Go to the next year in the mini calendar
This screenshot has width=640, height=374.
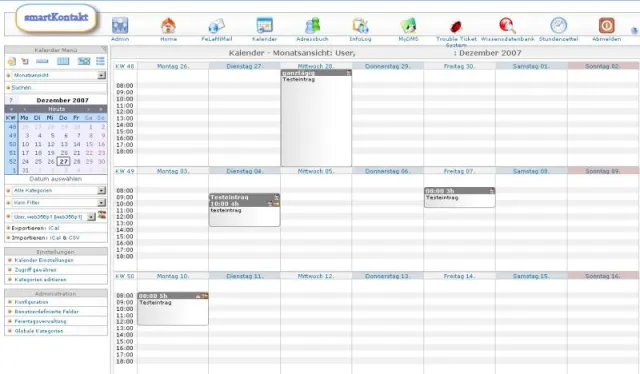click(101, 109)
